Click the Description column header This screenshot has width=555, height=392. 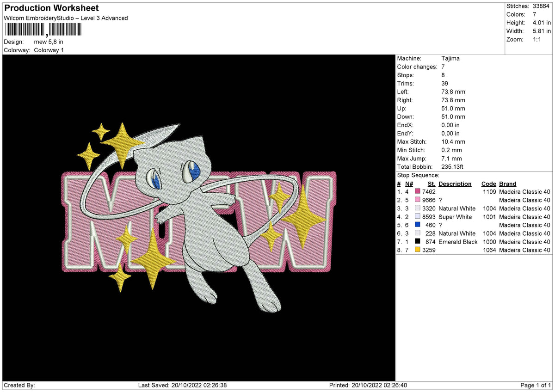(455, 184)
